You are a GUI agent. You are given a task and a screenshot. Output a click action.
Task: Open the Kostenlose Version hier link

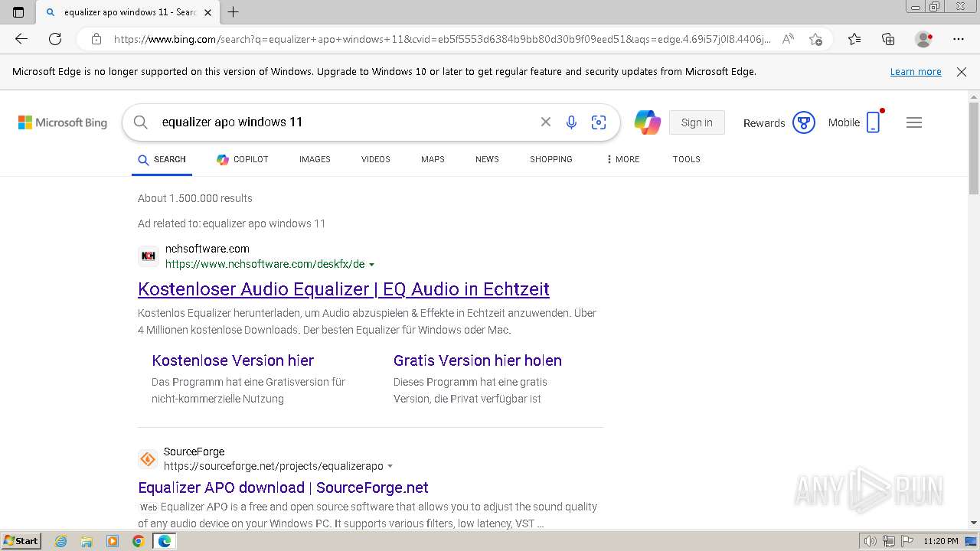[x=233, y=360]
